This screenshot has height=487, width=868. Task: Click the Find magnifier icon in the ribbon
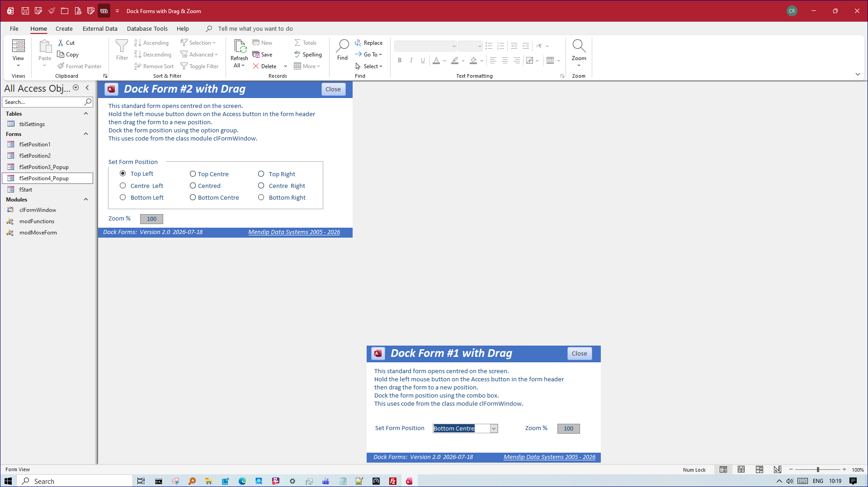pyautogui.click(x=342, y=46)
